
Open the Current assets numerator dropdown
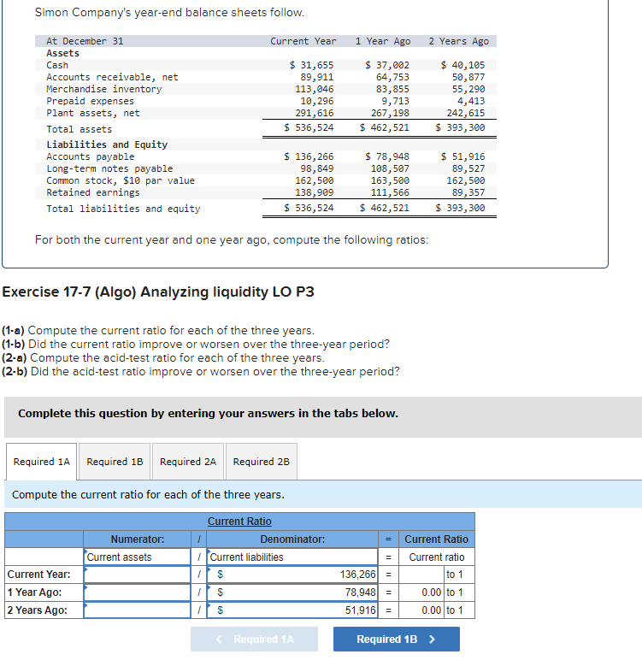(x=137, y=557)
